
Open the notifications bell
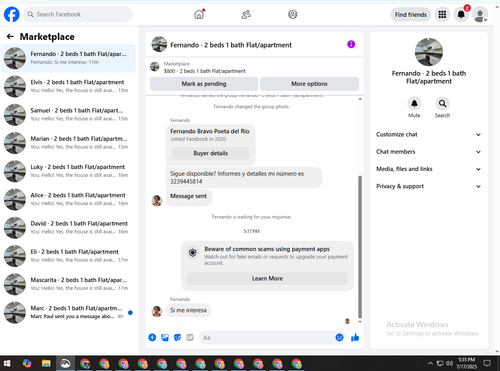pyautogui.click(x=461, y=14)
